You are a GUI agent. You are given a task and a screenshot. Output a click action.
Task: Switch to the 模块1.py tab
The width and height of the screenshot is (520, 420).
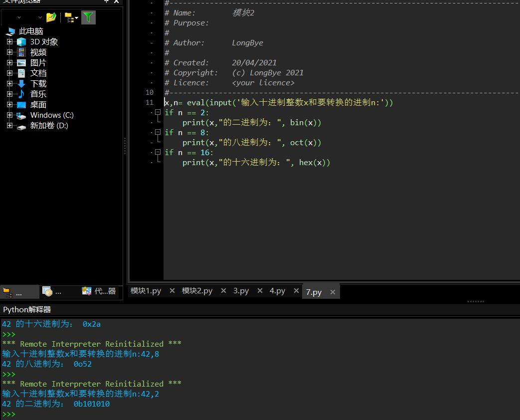tap(146, 291)
